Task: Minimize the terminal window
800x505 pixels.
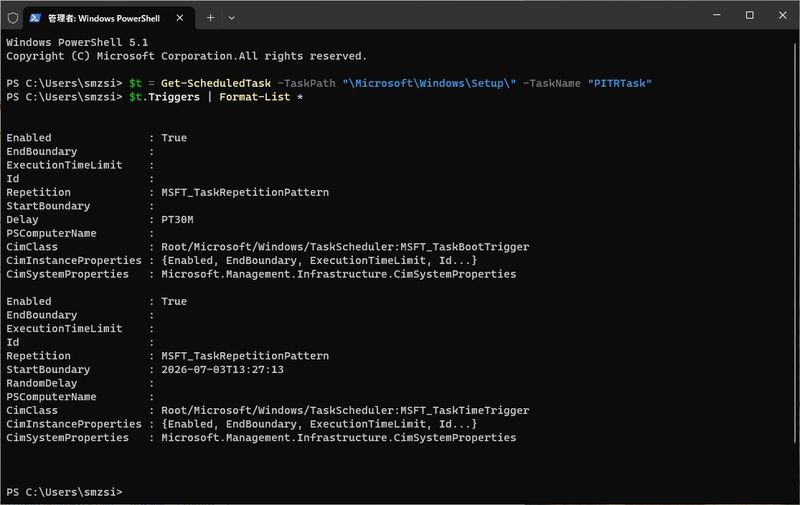Action: coord(717,15)
